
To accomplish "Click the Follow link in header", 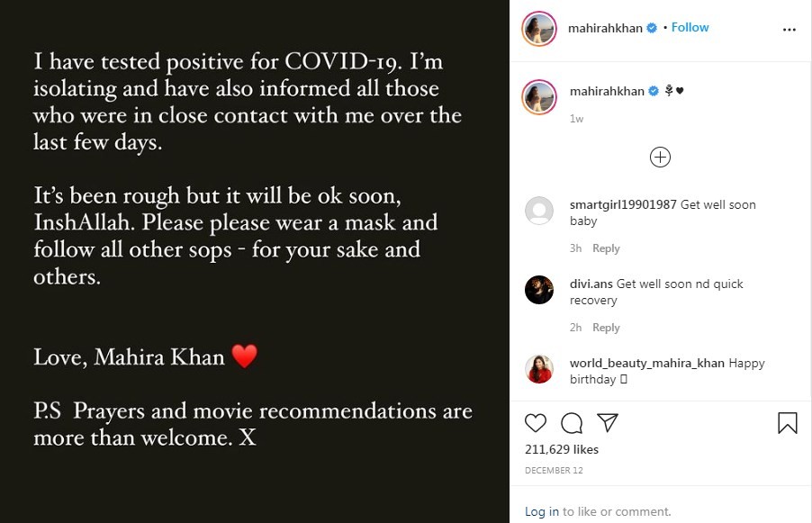I will pos(690,28).
